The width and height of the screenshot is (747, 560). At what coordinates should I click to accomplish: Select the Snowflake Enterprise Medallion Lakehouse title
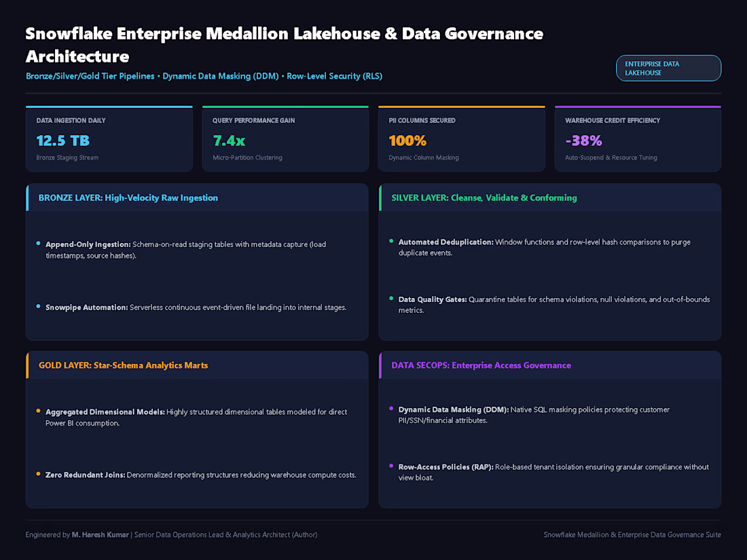coord(285,45)
